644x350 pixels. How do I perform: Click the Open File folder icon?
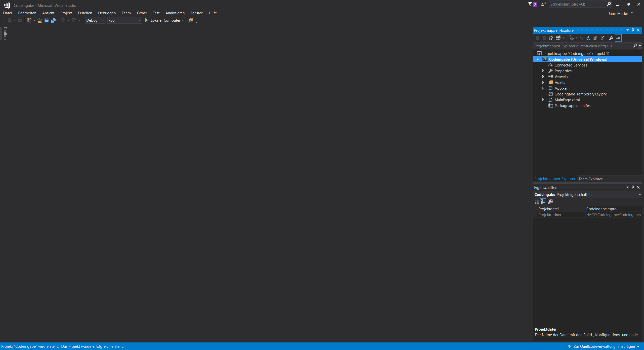(x=39, y=20)
